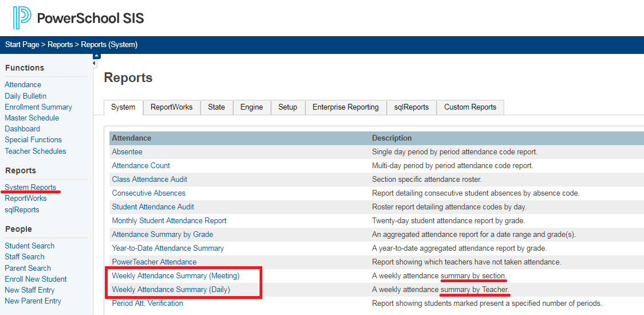The height and width of the screenshot is (315, 644).
Task: Open the Parent Search link
Action: click(28, 268)
